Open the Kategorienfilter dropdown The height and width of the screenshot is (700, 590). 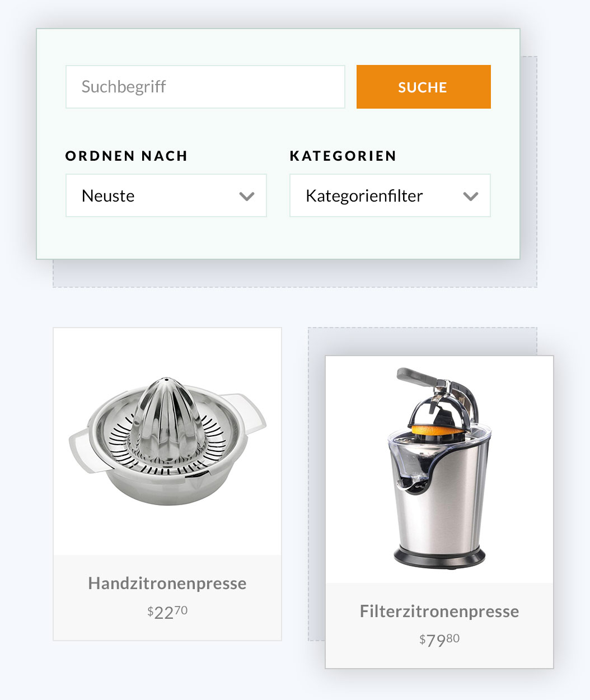click(x=390, y=195)
